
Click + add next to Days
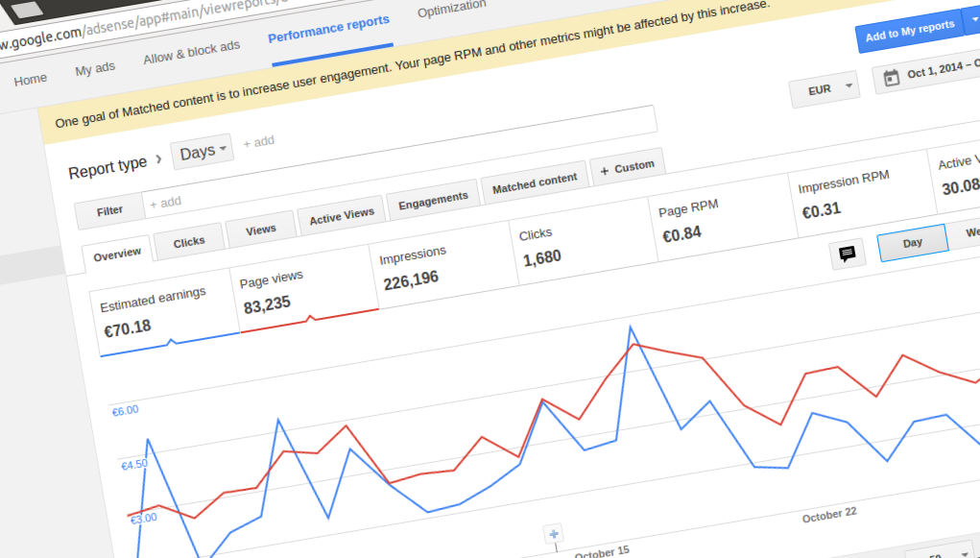click(x=259, y=142)
